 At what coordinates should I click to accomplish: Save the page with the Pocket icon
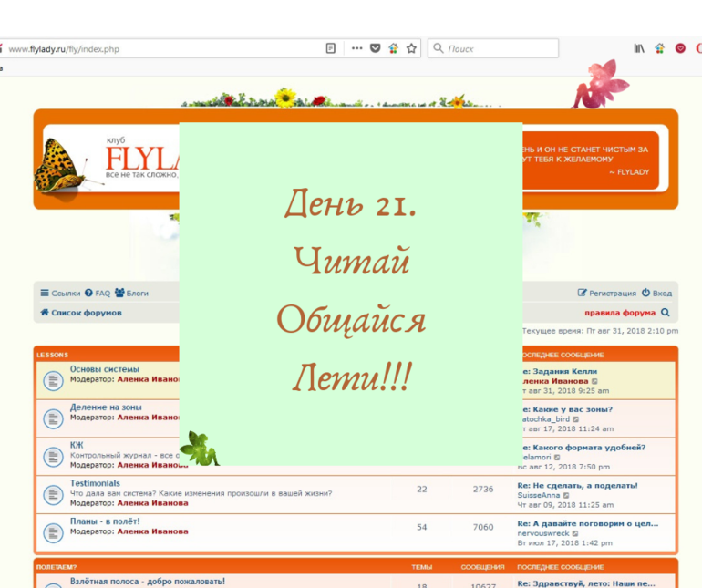click(375, 48)
